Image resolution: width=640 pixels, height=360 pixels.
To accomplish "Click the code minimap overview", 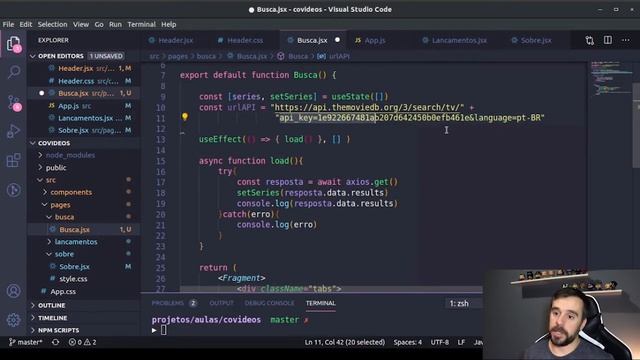I will pos(610,80).
